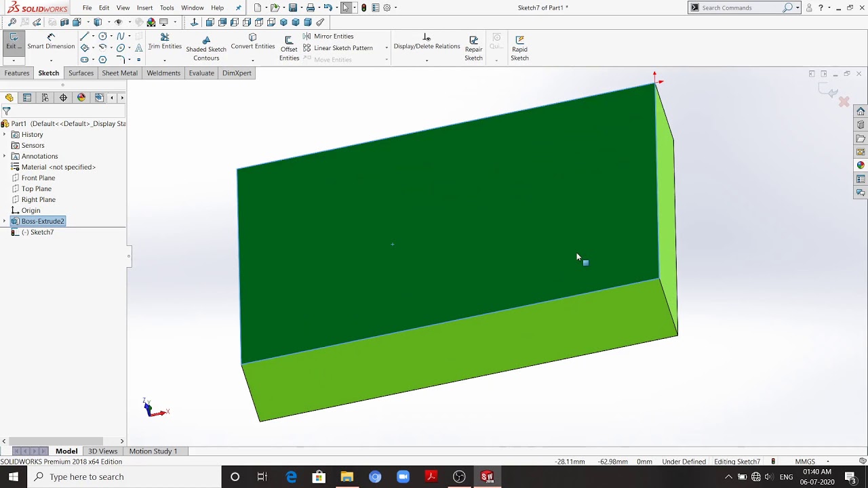Open the DisplayManager color wheel tab
The image size is (868, 488).
click(x=81, y=98)
